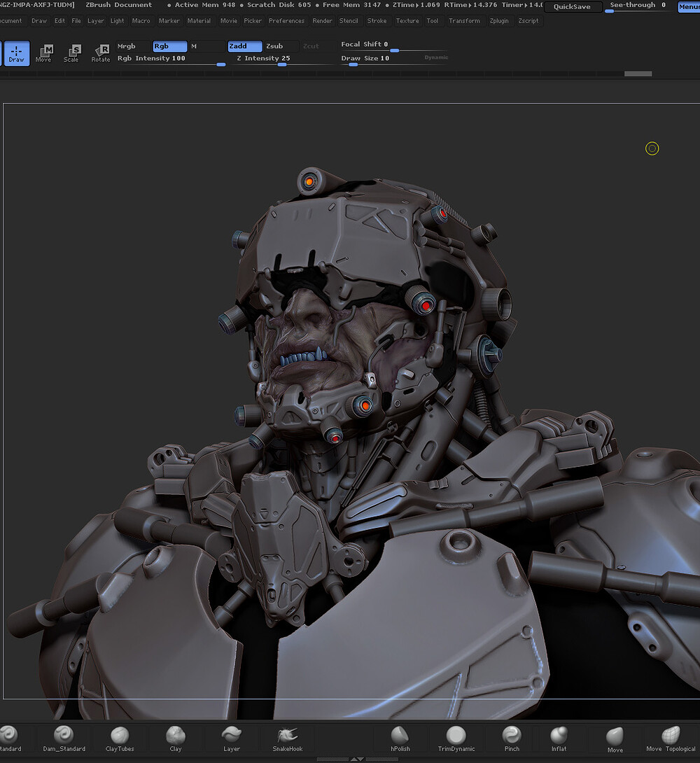Image resolution: width=700 pixels, height=763 pixels.
Task: Open the Macro menu
Action: 141,21
